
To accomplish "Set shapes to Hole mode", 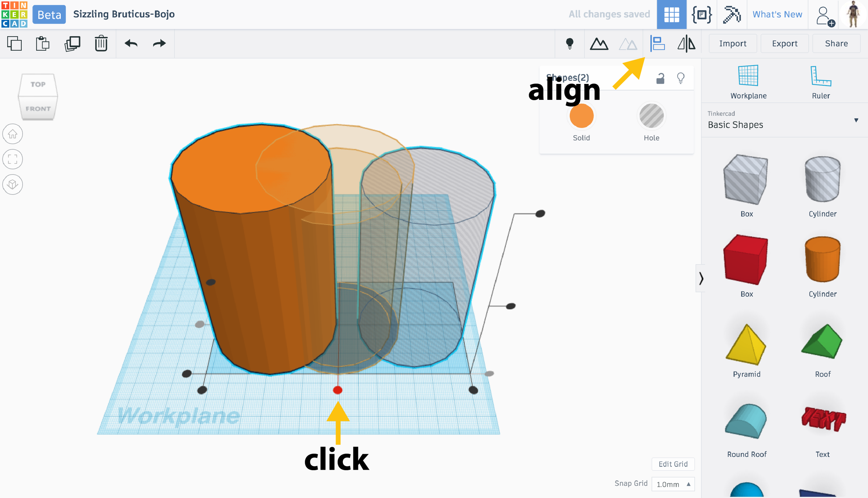I will point(651,116).
